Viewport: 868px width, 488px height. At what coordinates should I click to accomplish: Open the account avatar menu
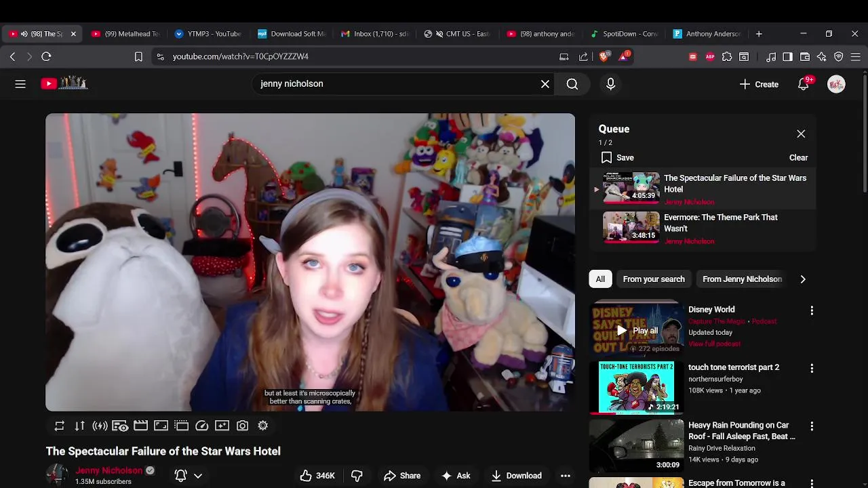pos(836,84)
